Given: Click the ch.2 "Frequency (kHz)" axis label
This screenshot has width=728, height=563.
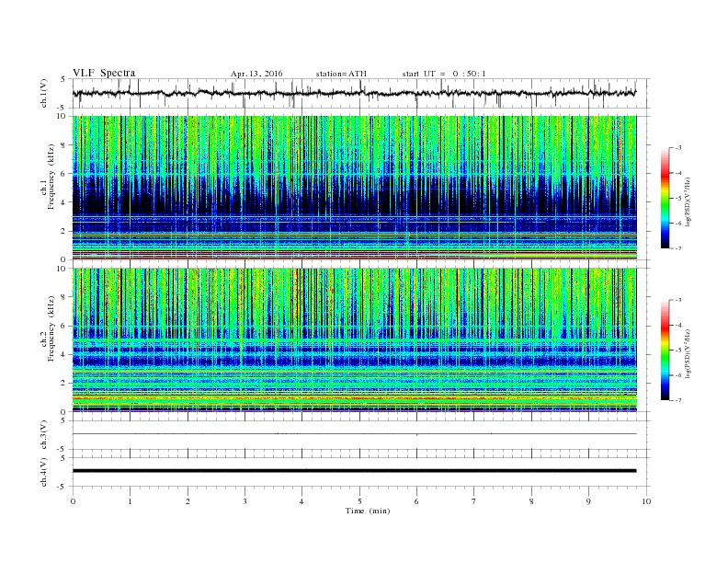Looking at the screenshot, I should (51, 328).
